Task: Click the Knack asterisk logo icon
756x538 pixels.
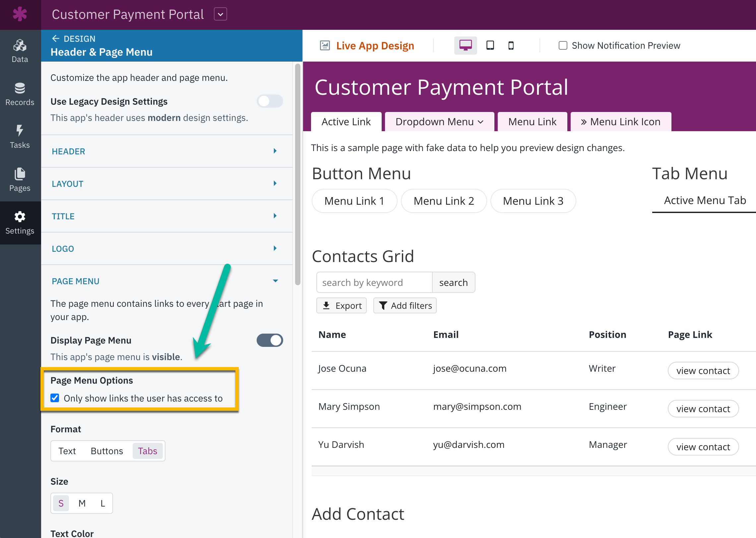Action: tap(20, 14)
